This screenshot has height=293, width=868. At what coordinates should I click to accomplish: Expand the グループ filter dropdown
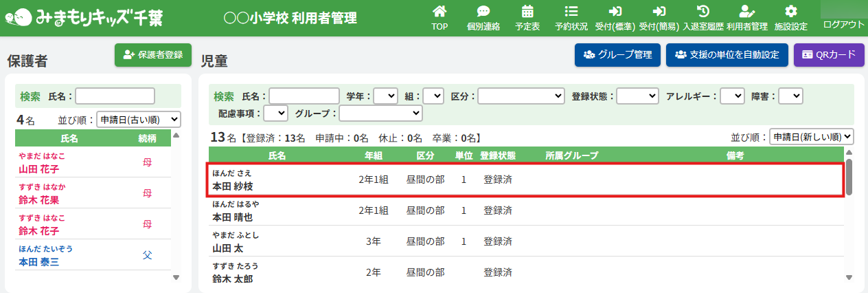click(x=380, y=113)
